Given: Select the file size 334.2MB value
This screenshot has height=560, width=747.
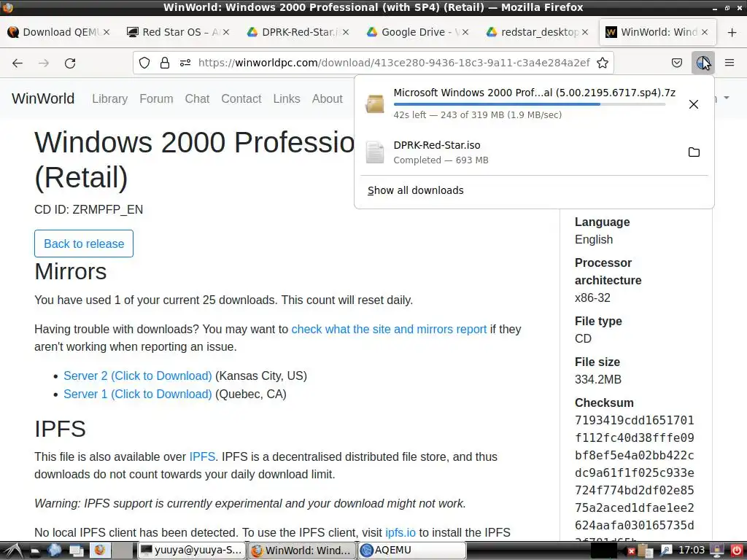Looking at the screenshot, I should tap(598, 379).
